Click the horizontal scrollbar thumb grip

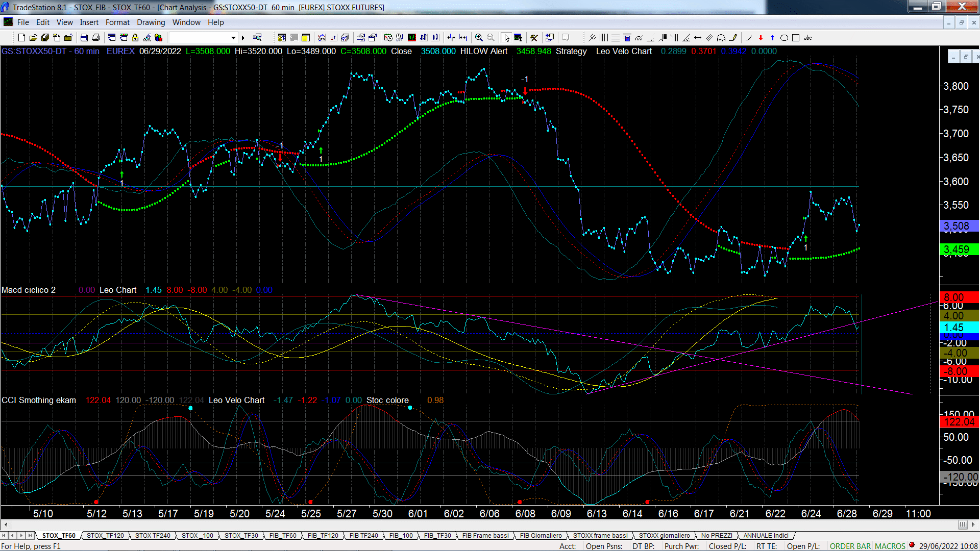click(962, 524)
